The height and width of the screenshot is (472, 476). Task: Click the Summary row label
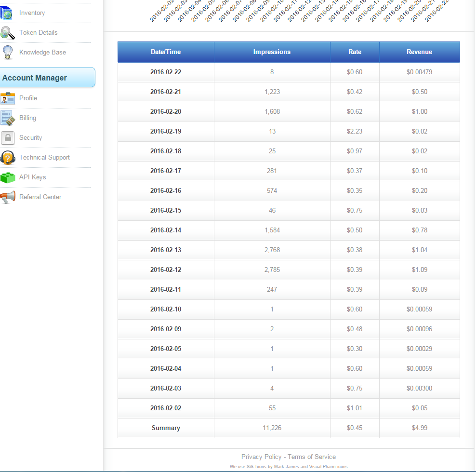166,428
